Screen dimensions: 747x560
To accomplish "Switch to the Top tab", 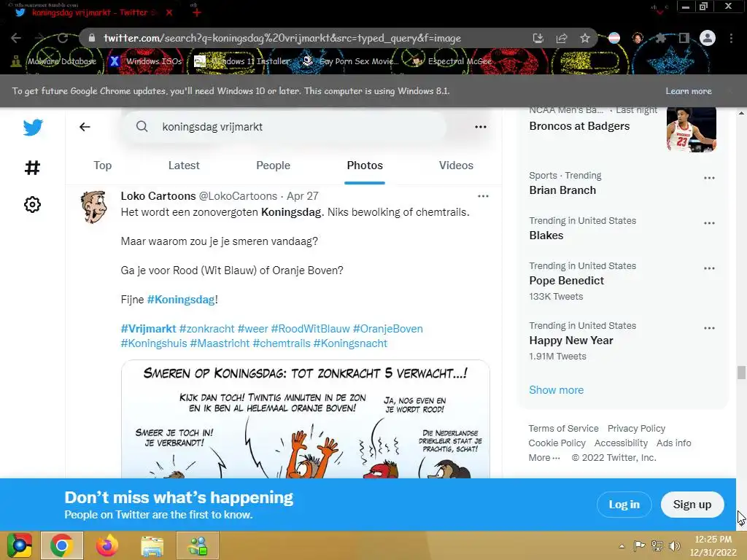I will pos(102,166).
